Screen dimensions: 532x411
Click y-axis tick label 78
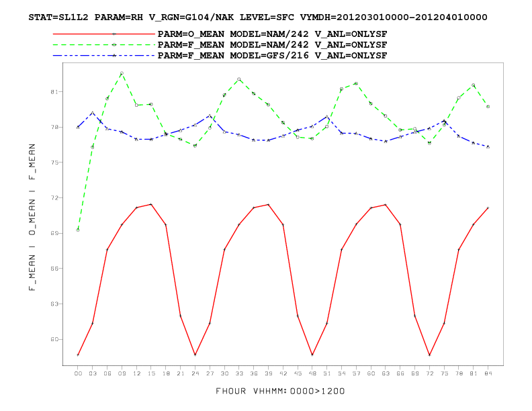point(54,127)
